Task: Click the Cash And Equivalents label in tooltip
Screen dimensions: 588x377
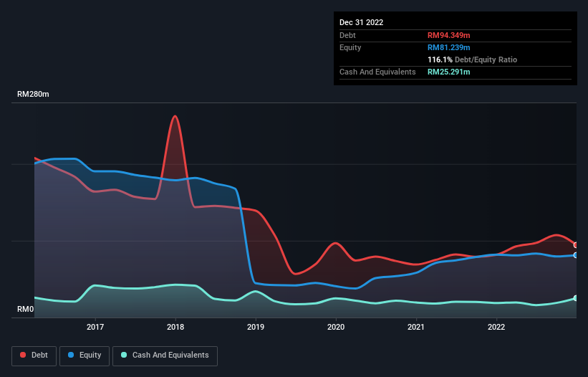Action: coord(377,72)
